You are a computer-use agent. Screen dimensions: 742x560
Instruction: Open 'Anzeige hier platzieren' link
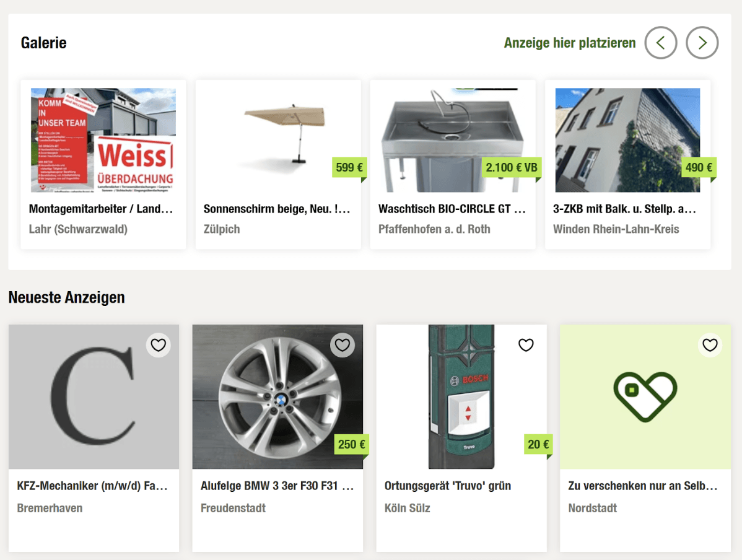tap(569, 43)
